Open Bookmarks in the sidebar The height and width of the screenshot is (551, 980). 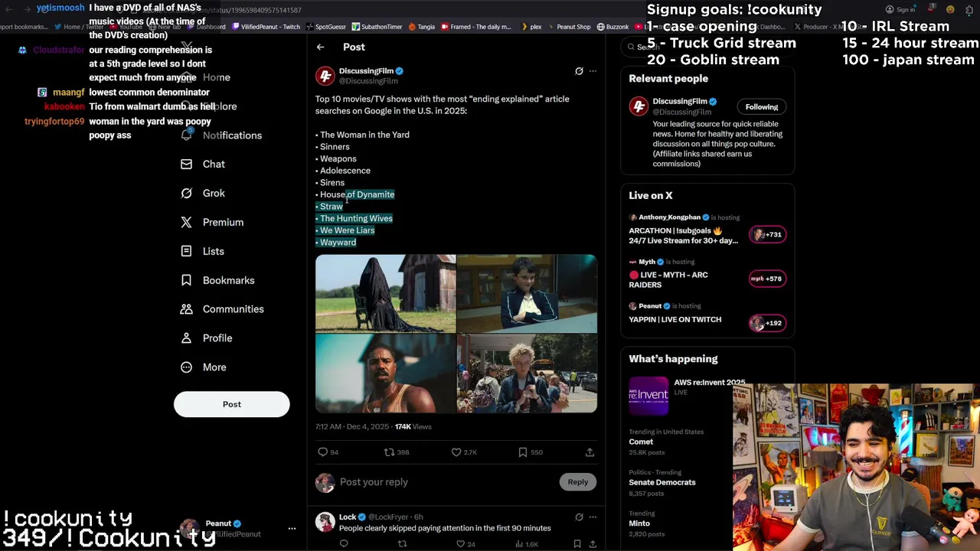[217, 281]
